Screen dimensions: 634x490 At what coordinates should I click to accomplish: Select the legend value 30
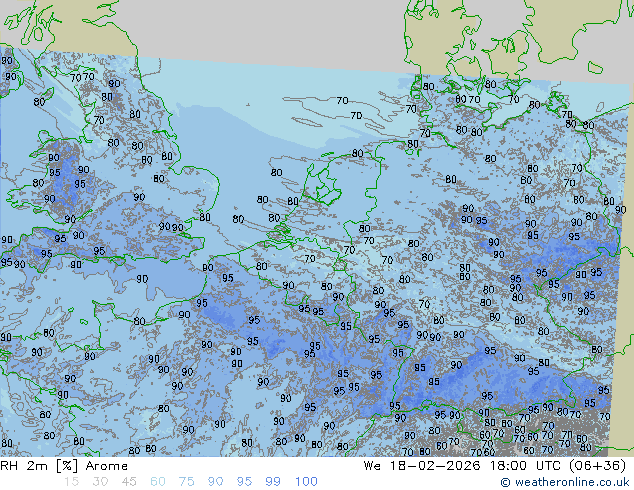pos(100,482)
